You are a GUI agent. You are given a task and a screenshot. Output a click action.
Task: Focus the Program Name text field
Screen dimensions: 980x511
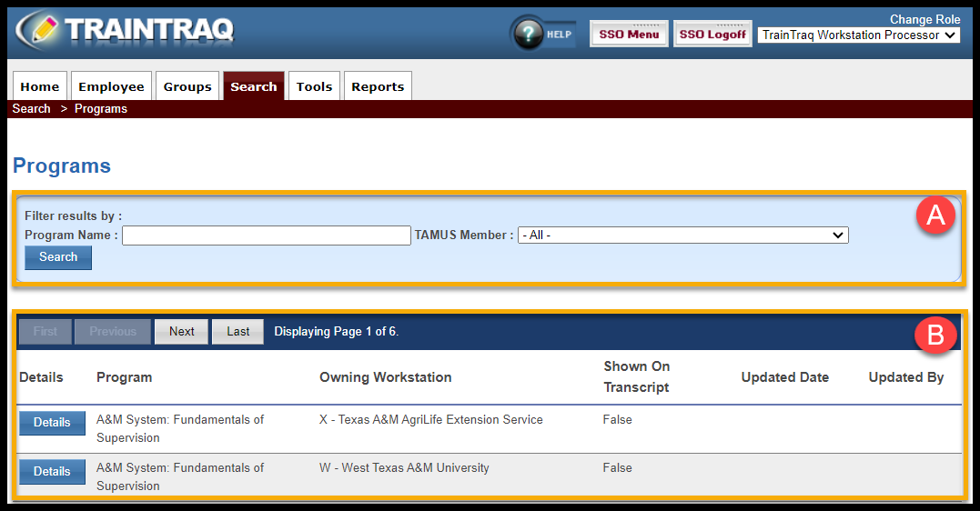click(x=267, y=235)
